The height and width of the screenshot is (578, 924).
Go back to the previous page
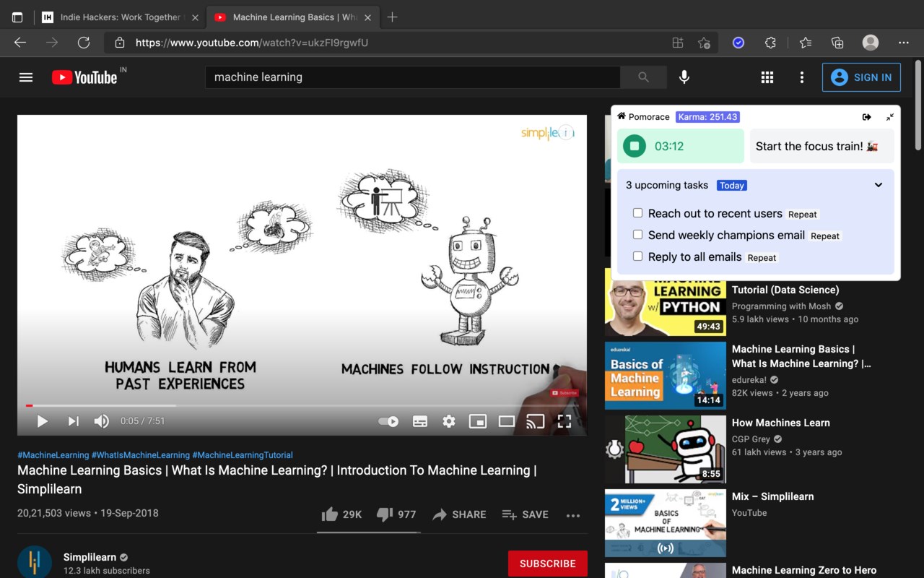[20, 43]
